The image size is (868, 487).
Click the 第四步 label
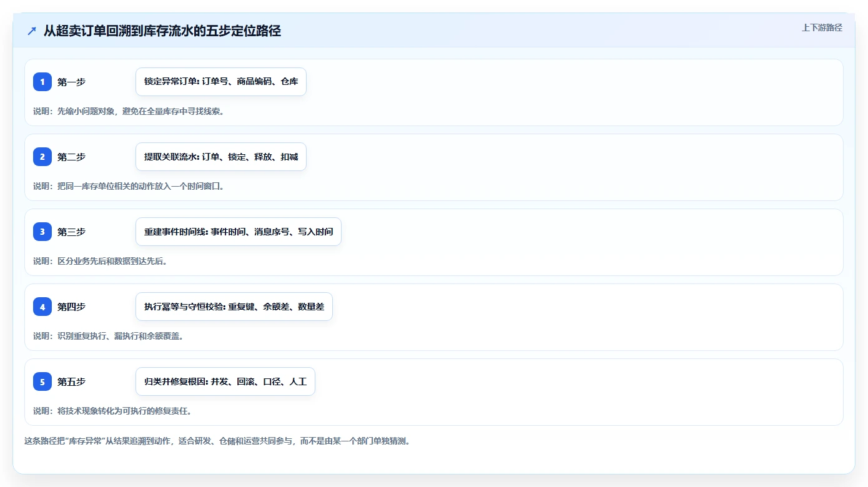[71, 307]
